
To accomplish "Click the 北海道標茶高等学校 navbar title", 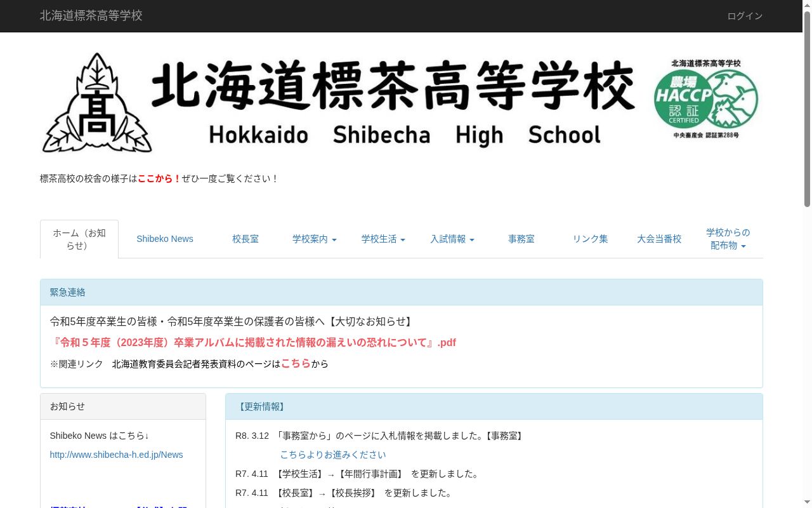I will point(91,16).
